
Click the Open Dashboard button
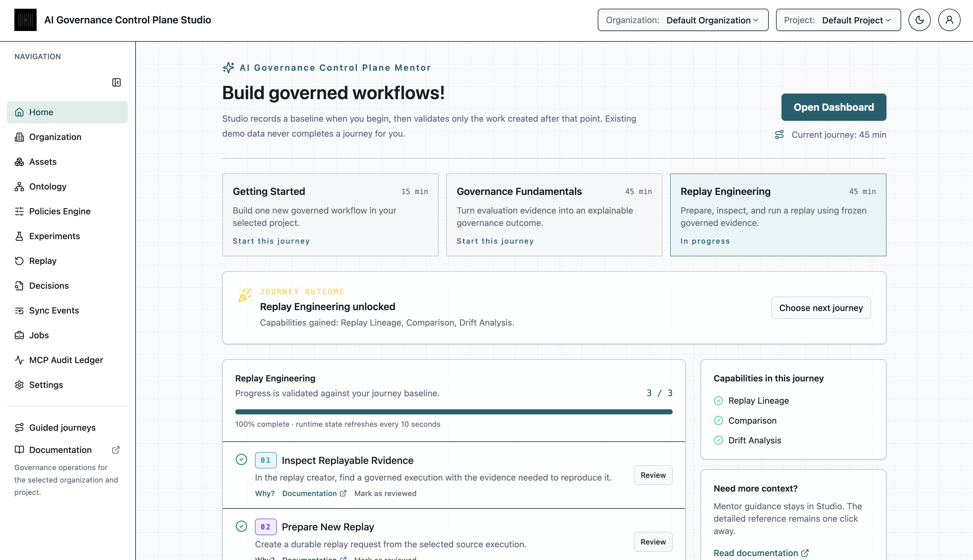[x=833, y=107]
